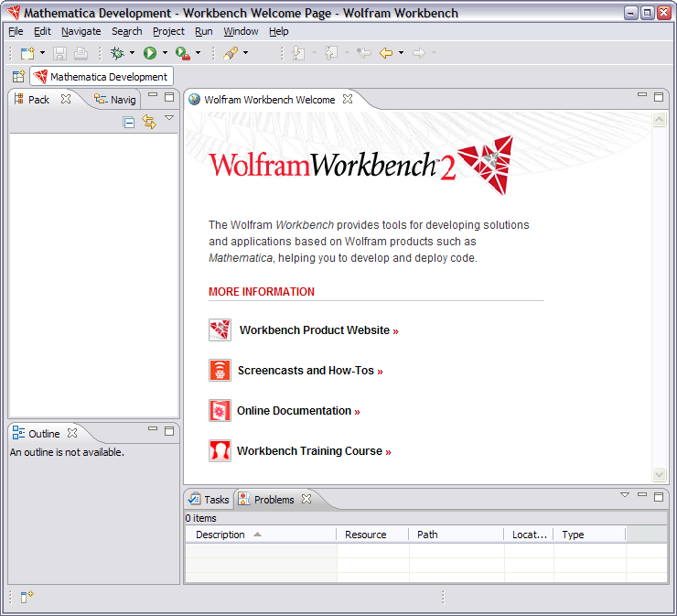Screen dimensions: 677x616
Task: Sort problems by Description column header
Action: point(220,535)
